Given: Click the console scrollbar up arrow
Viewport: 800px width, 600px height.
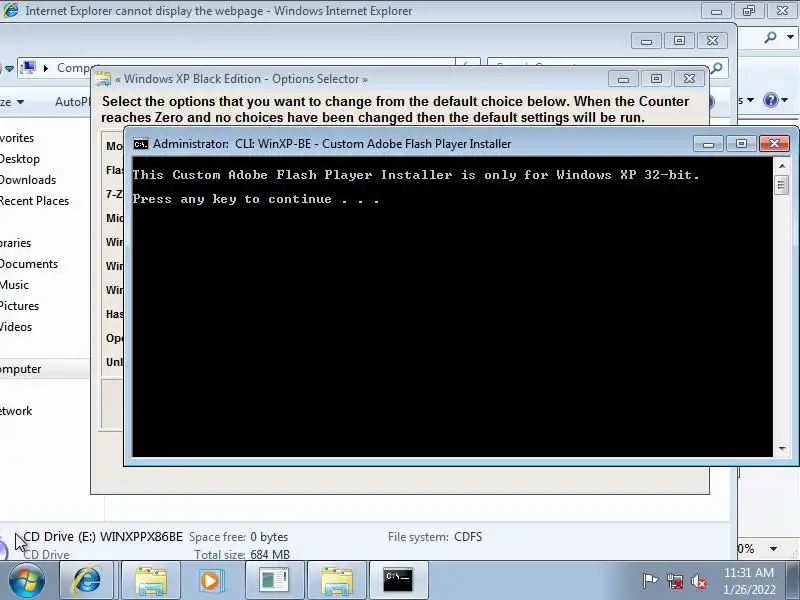Looking at the screenshot, I should (782, 166).
